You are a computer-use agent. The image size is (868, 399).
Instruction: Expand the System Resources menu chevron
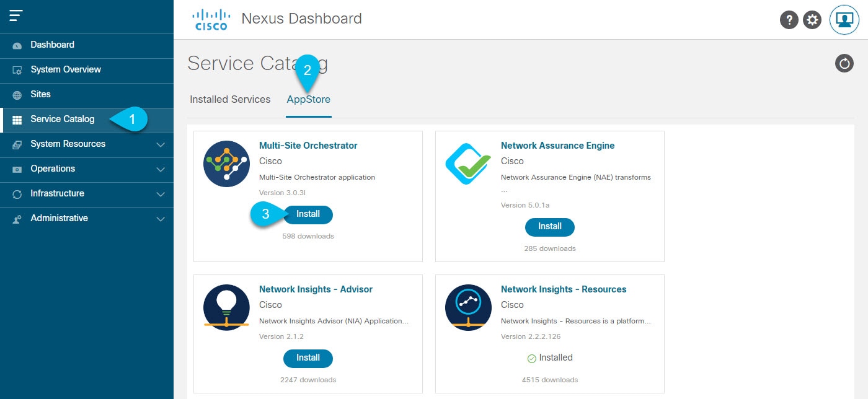click(x=161, y=144)
